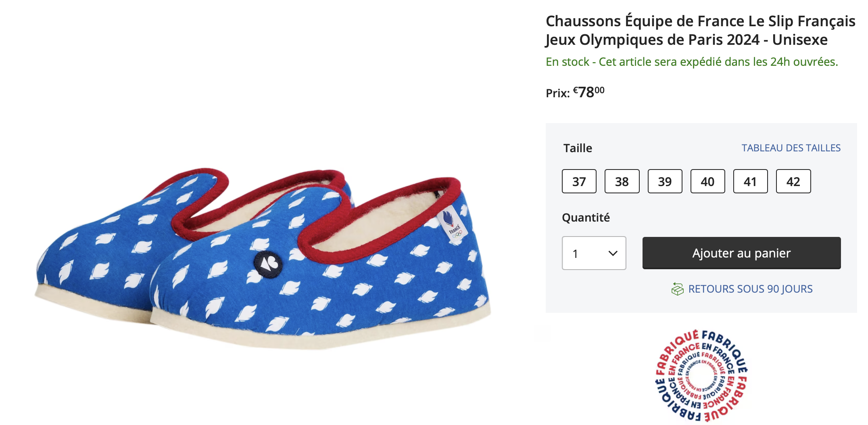
Task: Click the round navy logo patch on slipper
Action: tap(268, 264)
